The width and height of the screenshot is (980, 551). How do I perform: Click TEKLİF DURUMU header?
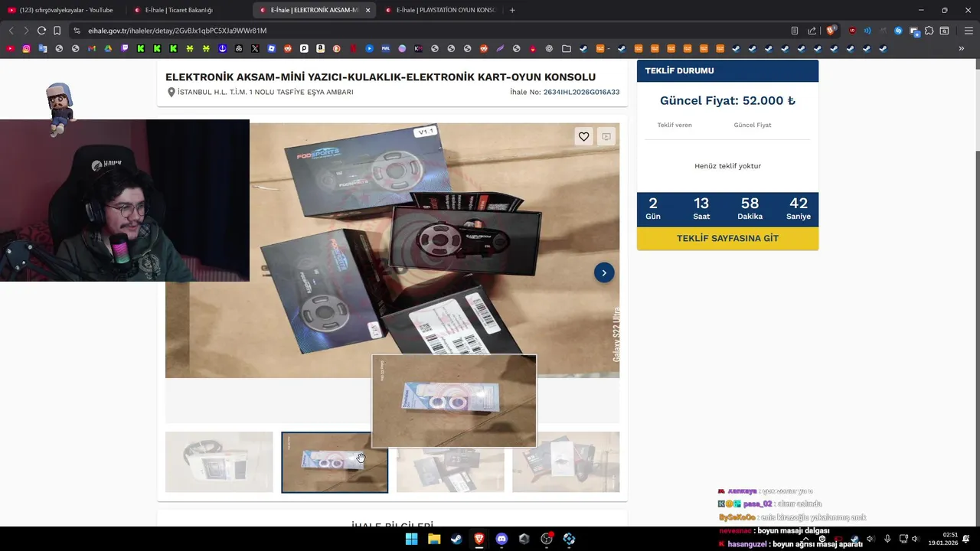point(727,70)
